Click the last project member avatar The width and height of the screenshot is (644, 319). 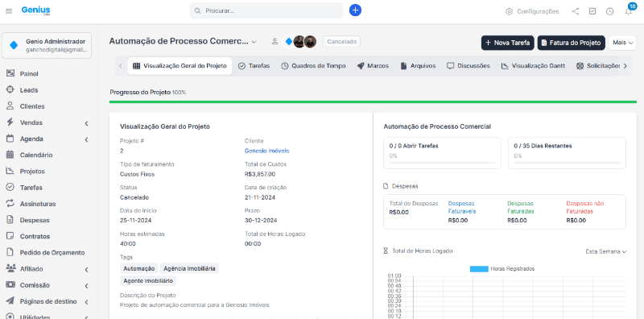(x=310, y=42)
